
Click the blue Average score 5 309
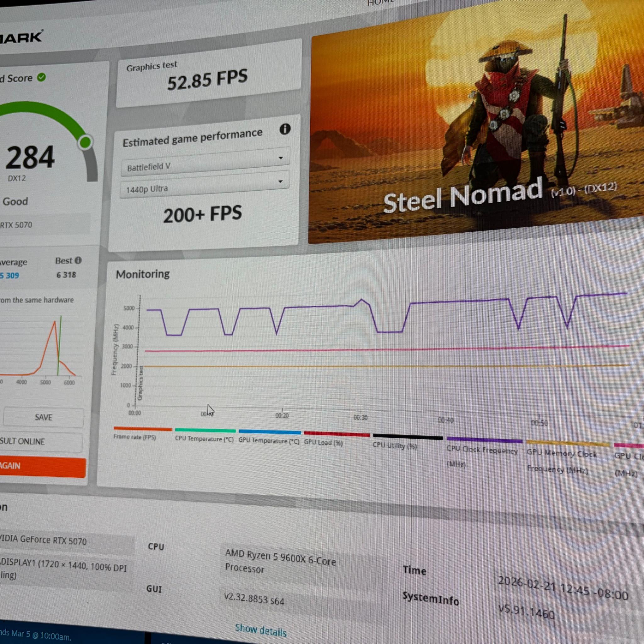(9, 276)
